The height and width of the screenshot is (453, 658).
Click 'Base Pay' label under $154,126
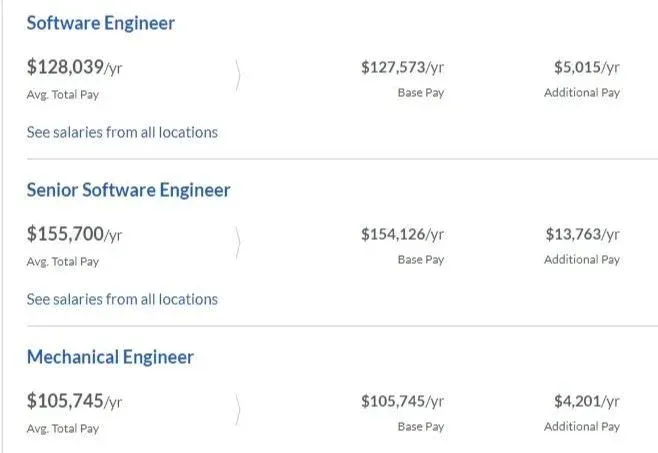click(x=420, y=260)
